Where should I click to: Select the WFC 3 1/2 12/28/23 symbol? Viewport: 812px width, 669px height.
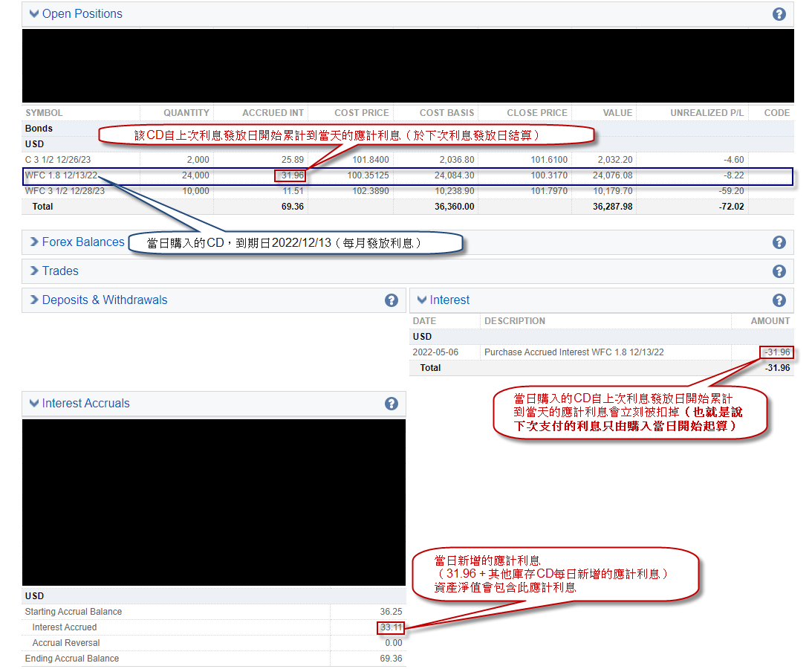tap(65, 191)
